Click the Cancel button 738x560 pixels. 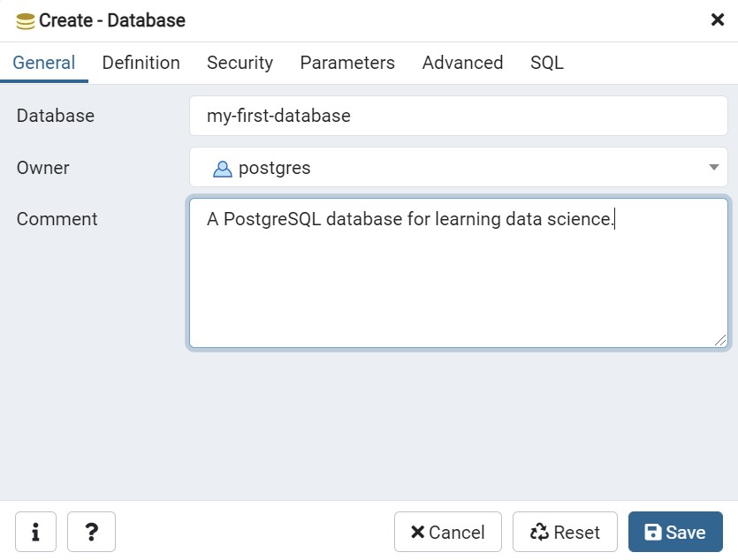(x=447, y=532)
